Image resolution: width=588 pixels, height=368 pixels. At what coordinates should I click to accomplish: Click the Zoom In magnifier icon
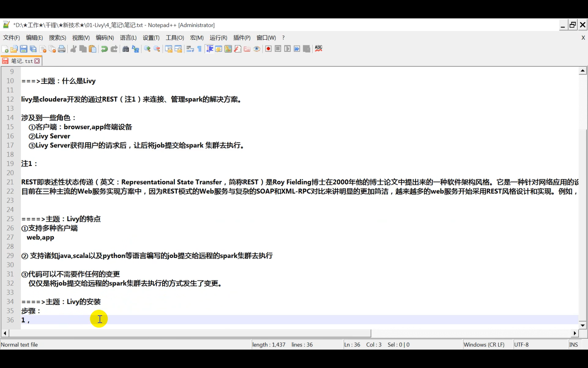147,49
